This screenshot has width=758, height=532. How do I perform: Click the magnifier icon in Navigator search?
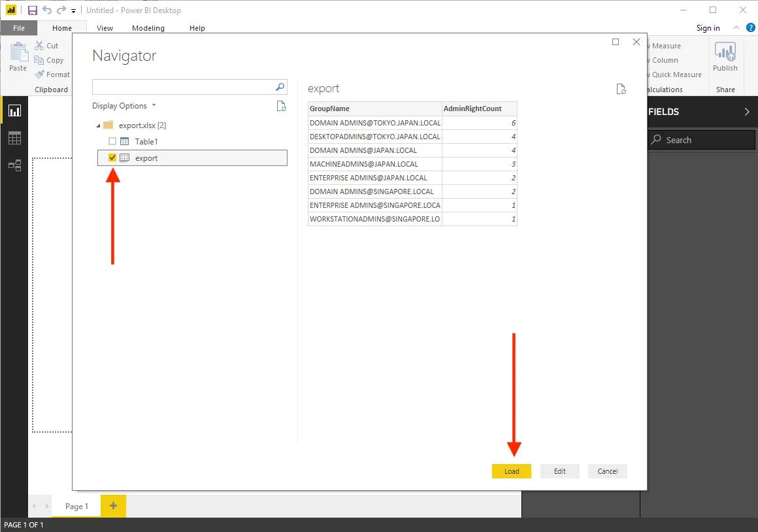point(280,87)
